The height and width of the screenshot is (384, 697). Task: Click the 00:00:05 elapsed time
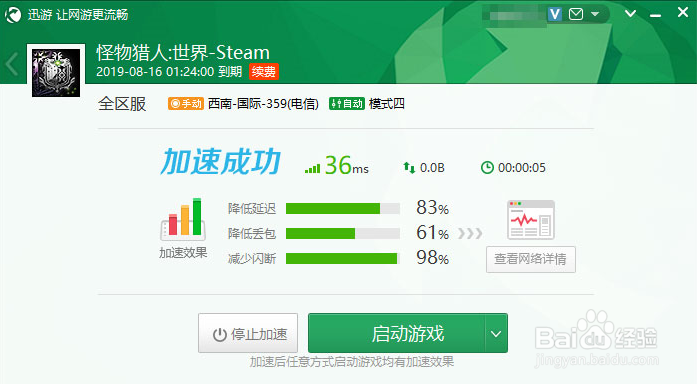[x=521, y=168]
